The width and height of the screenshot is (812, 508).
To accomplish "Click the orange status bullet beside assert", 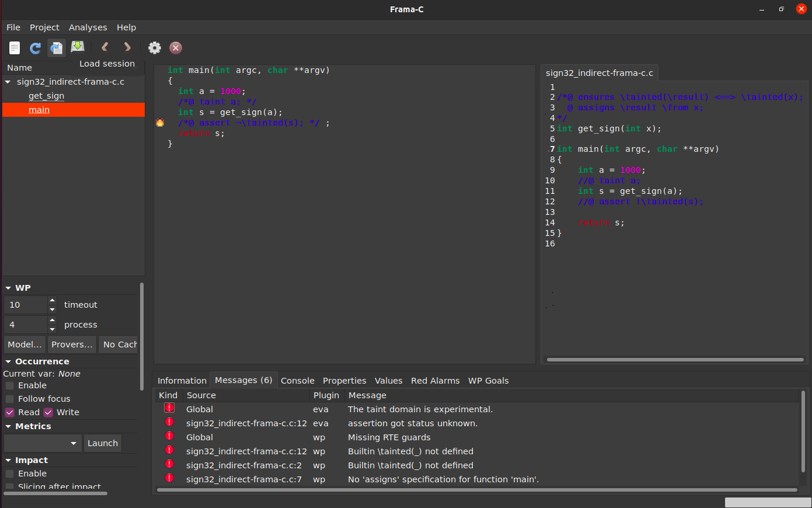I will click(x=160, y=123).
